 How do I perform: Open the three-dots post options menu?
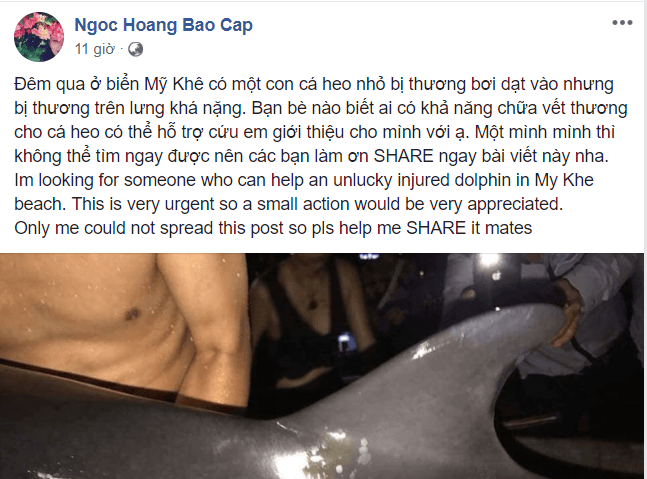pyautogui.click(x=622, y=23)
